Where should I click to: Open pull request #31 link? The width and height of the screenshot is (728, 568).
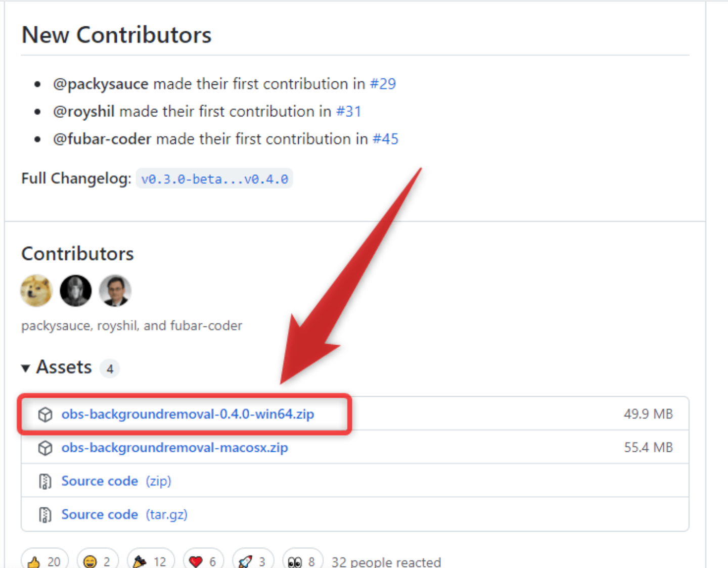[x=349, y=111]
